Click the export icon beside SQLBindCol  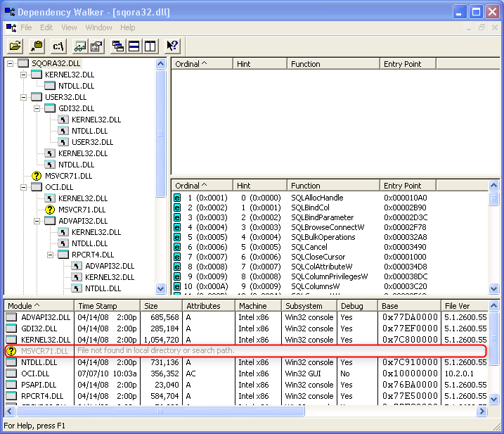tap(177, 208)
